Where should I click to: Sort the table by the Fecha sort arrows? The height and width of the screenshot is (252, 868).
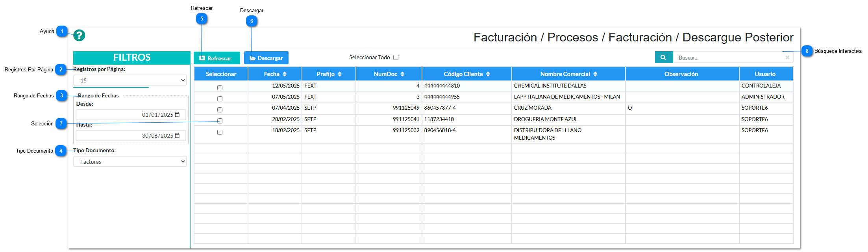tap(285, 74)
